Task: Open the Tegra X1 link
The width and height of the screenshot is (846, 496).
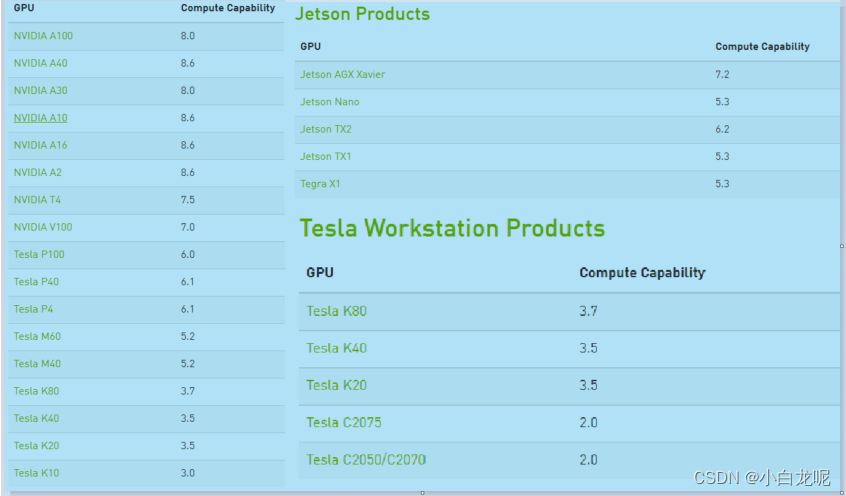Action: [320, 184]
